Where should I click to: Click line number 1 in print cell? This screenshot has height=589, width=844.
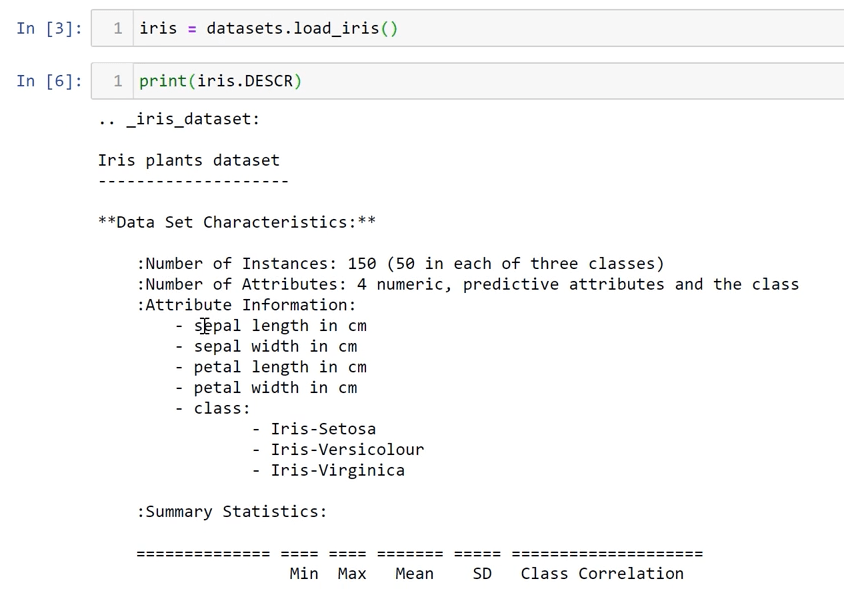(x=117, y=81)
